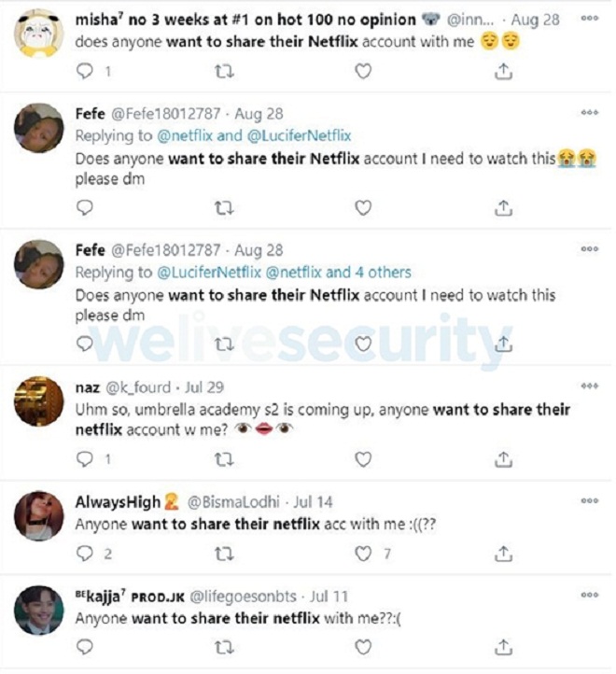This screenshot has width=616, height=674.
Task: Reply to AlwaysHigh's tweet with 2 replies
Action: pos(85,554)
